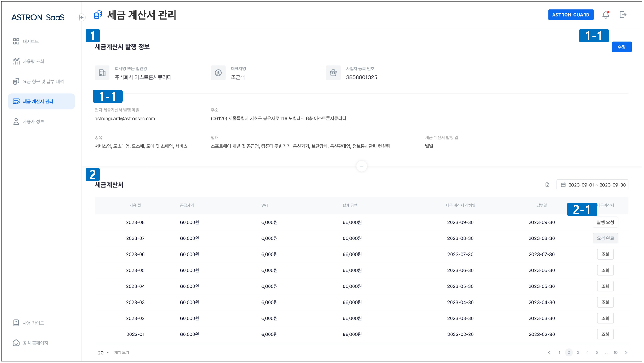The image size is (644, 363).
Task: Go to previous page with left chevron
Action: click(549, 352)
